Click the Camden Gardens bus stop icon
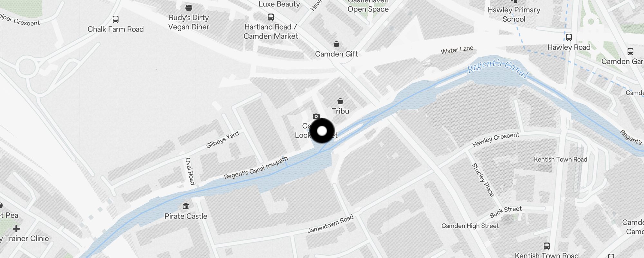The width and height of the screenshot is (644, 258). pos(630,52)
